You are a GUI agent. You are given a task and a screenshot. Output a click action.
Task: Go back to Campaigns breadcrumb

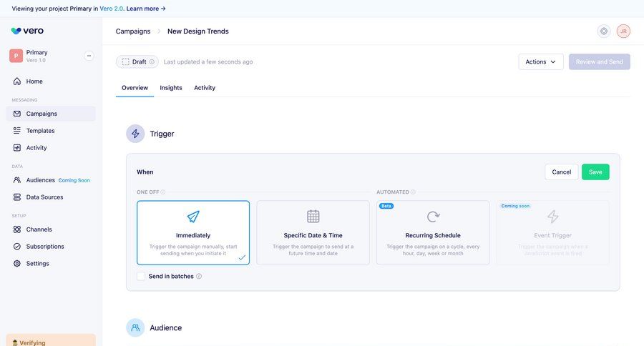tap(133, 31)
